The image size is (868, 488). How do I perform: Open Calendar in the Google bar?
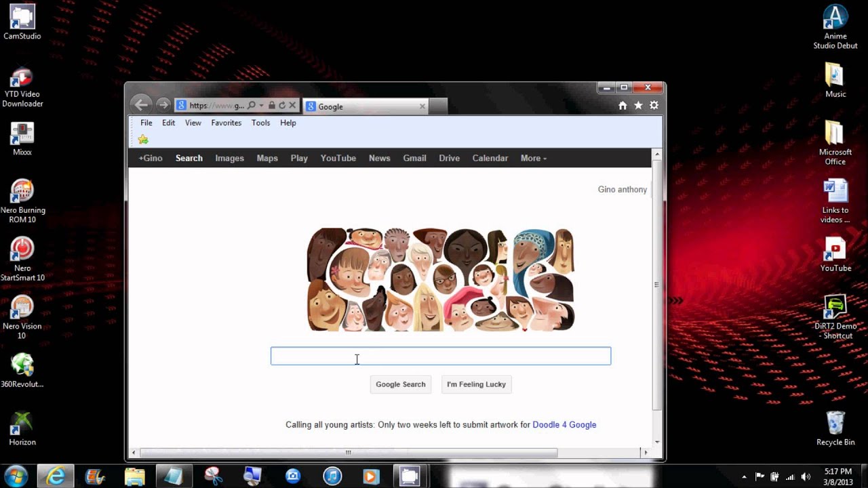490,158
